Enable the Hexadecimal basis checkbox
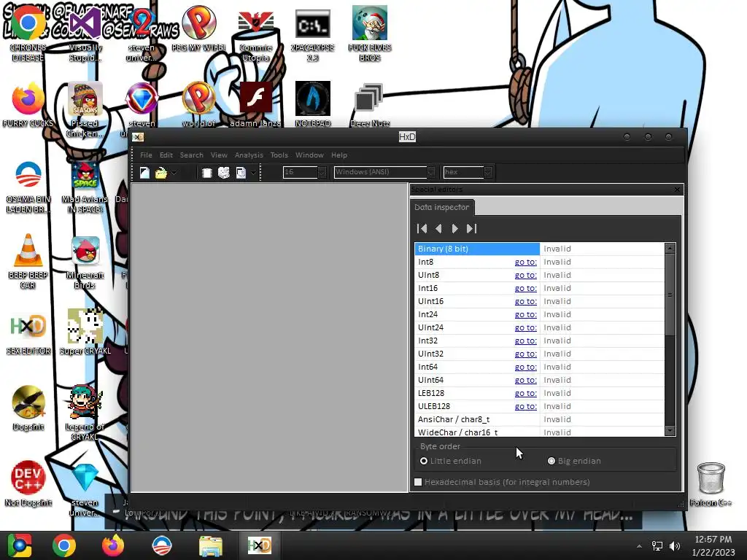This screenshot has width=747, height=560. coord(418,482)
